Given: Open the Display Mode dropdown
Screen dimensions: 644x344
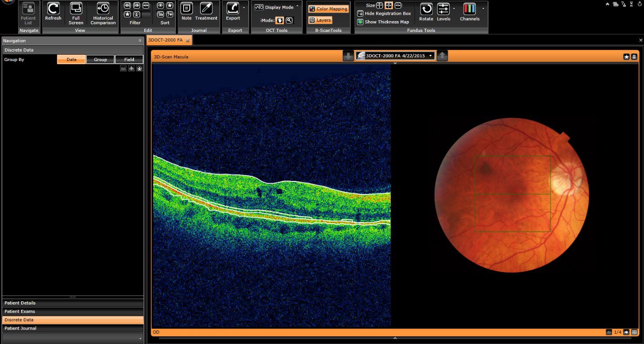Looking at the screenshot, I should click(x=297, y=7).
